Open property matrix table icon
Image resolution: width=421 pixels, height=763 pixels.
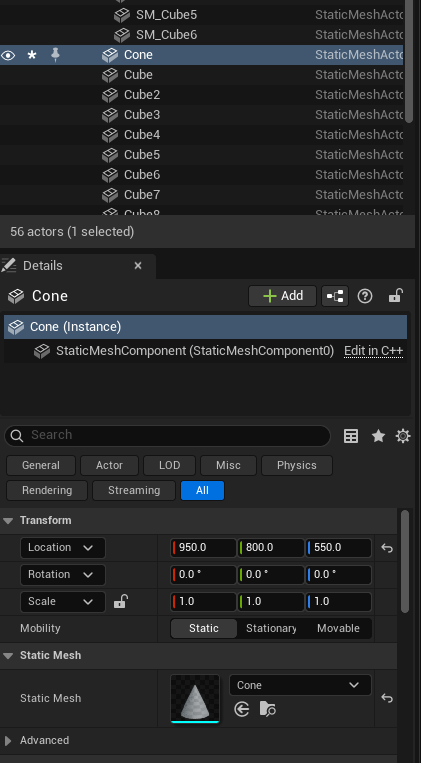coord(350,436)
